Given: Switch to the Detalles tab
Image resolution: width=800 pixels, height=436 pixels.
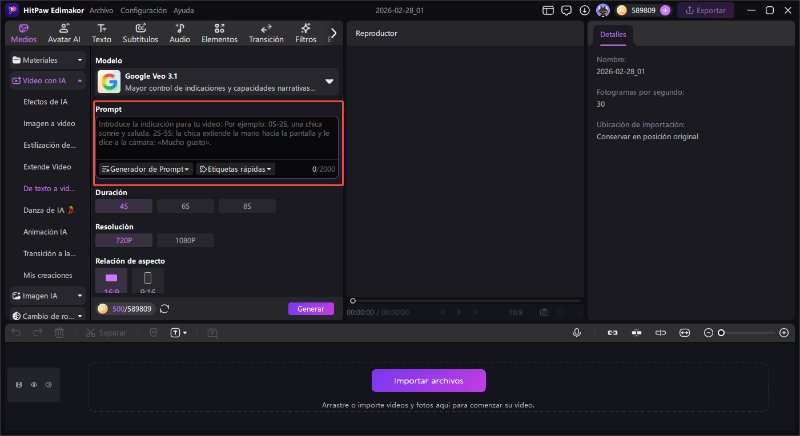Looking at the screenshot, I should tap(613, 35).
